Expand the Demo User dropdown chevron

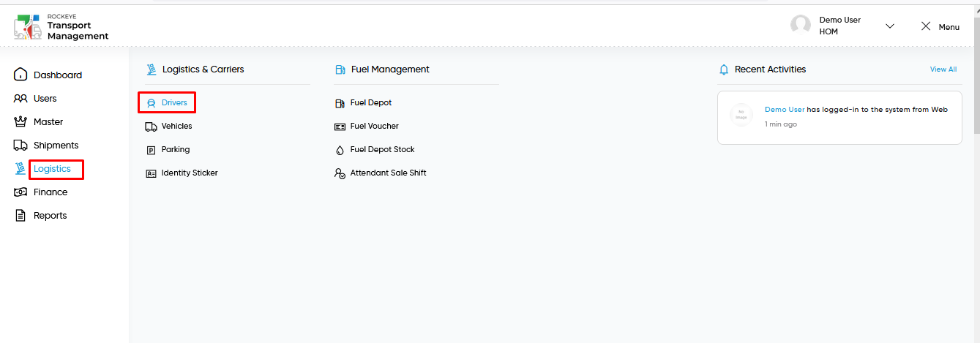pyautogui.click(x=890, y=26)
